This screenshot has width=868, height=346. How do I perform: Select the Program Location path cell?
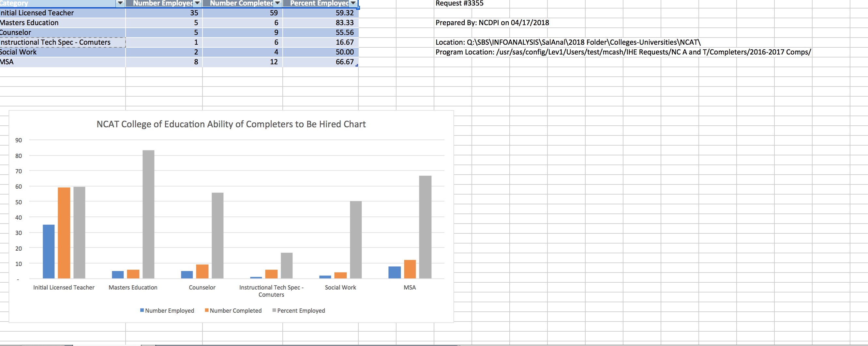pos(623,52)
